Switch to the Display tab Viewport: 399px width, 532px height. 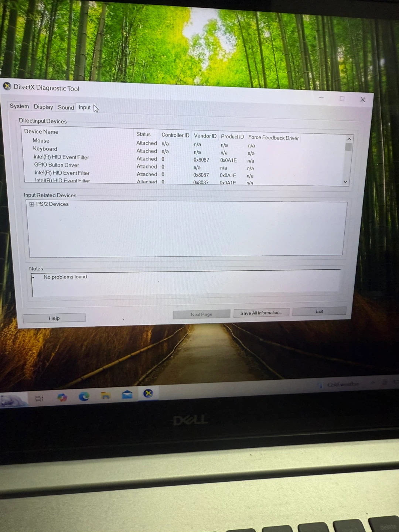43,107
